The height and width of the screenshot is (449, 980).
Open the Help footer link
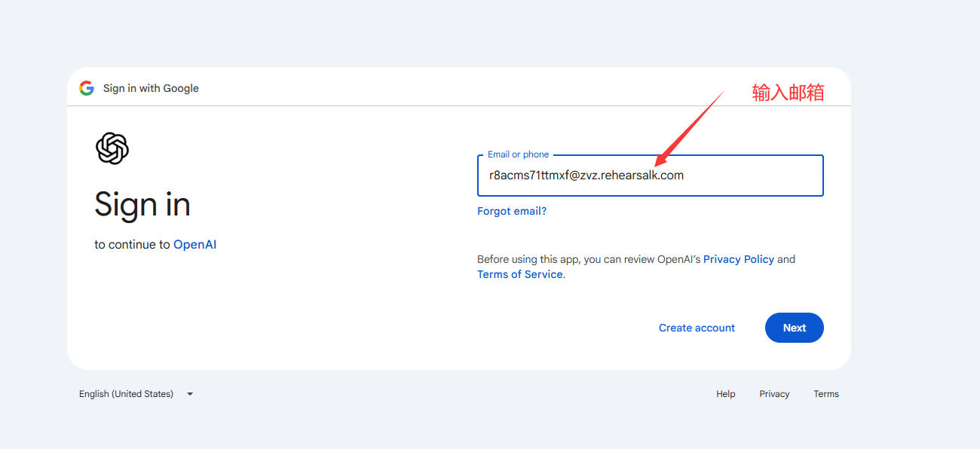(x=726, y=394)
